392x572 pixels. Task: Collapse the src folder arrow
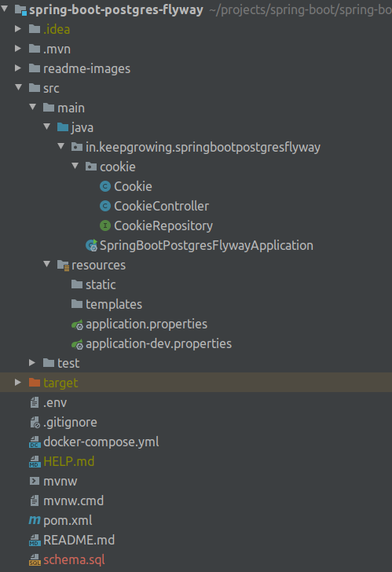pyautogui.click(x=19, y=87)
